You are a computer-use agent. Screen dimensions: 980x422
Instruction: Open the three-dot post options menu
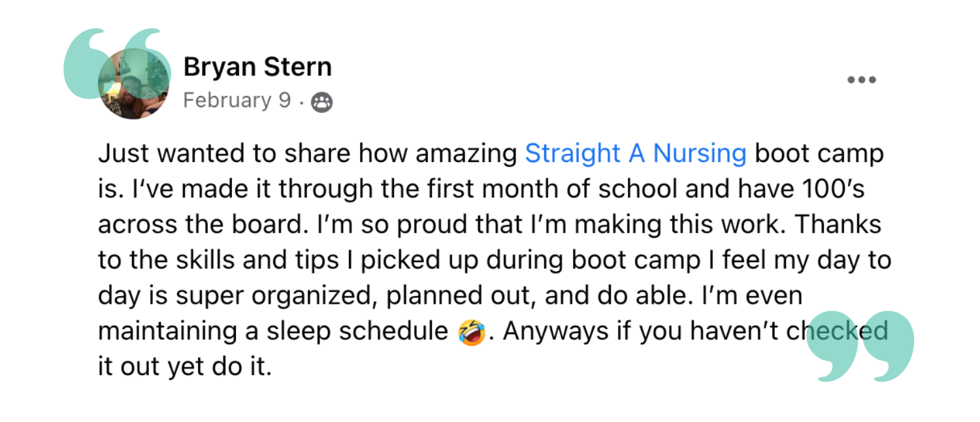(x=861, y=80)
